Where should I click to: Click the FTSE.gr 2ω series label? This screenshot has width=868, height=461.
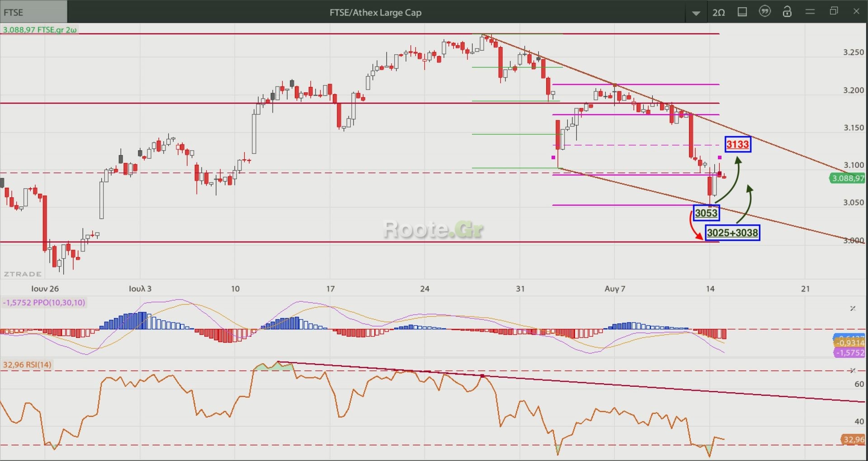tap(40, 30)
